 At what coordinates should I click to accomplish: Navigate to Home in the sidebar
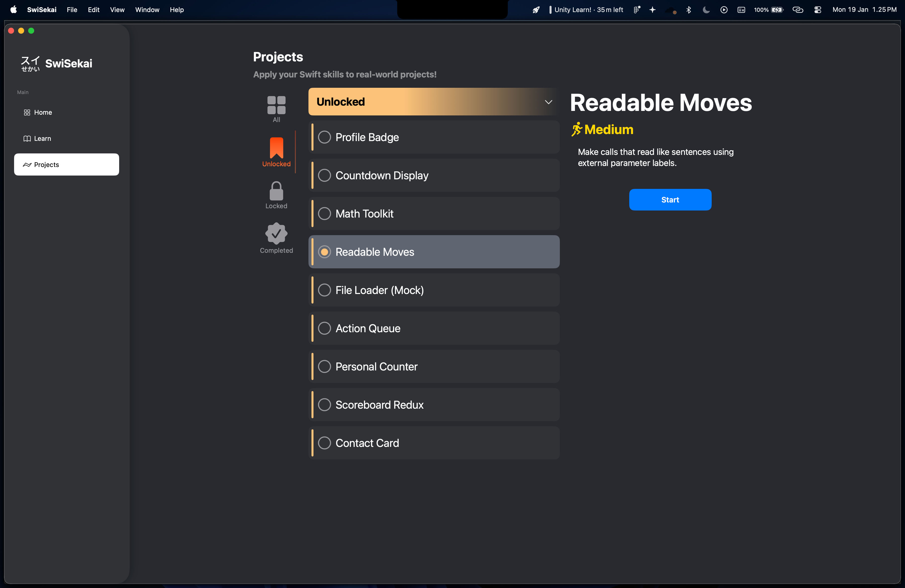(42, 113)
